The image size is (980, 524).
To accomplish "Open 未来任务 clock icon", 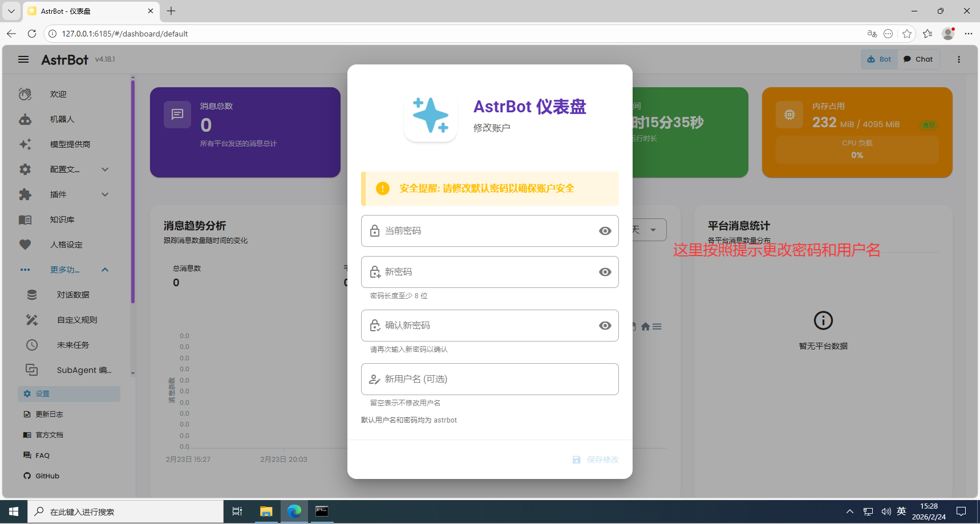I will 32,345.
